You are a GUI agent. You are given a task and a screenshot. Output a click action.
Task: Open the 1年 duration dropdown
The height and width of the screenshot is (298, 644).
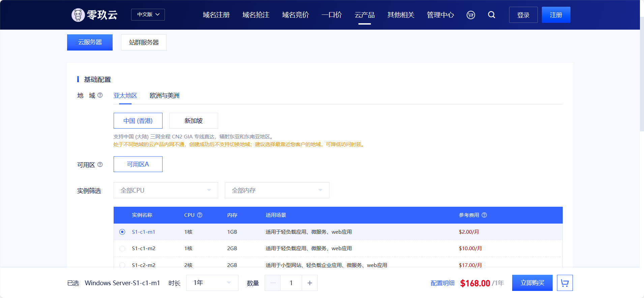pyautogui.click(x=212, y=283)
